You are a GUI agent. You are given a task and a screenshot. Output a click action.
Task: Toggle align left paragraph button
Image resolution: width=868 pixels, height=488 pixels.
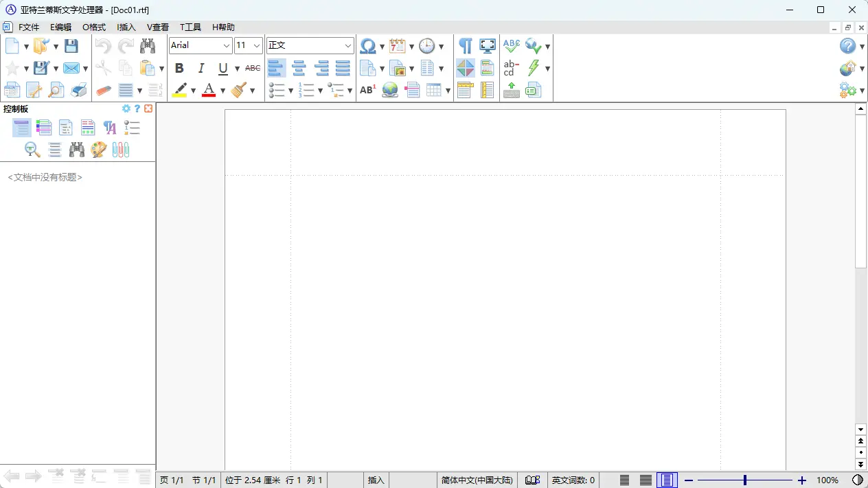tap(277, 68)
